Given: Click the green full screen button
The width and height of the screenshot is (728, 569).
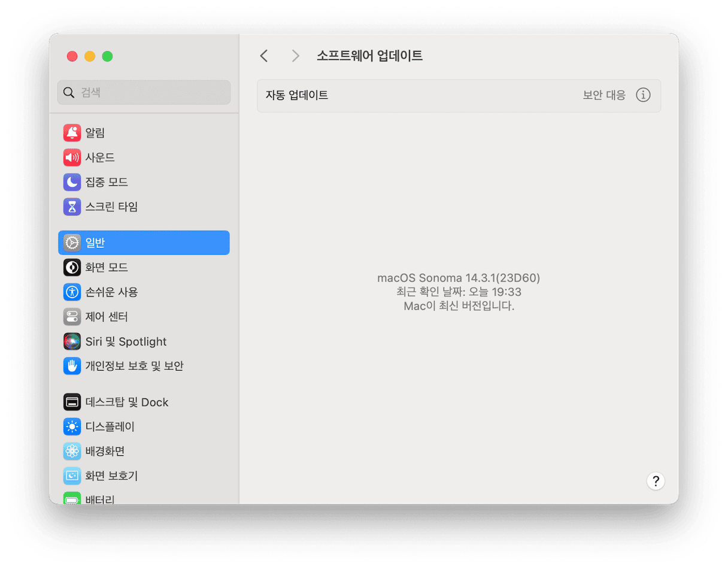Looking at the screenshot, I should pos(107,56).
